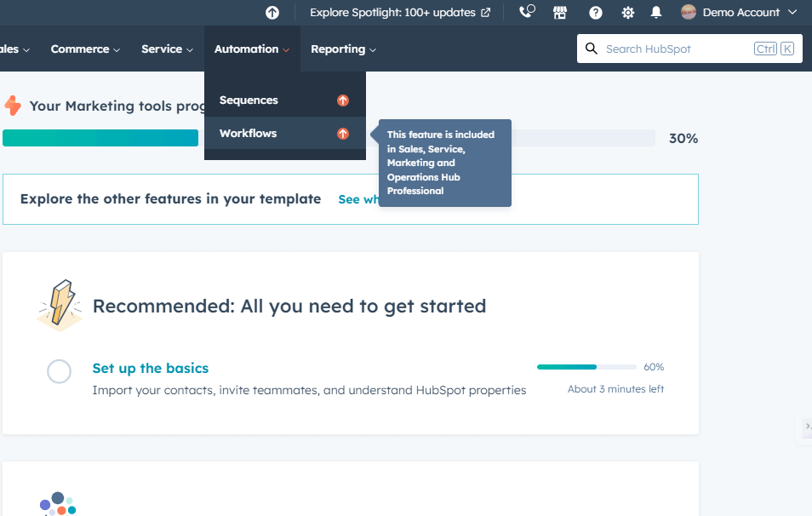Click Import your contacts description text
Screen dimensions: 812x516
pos(309,390)
